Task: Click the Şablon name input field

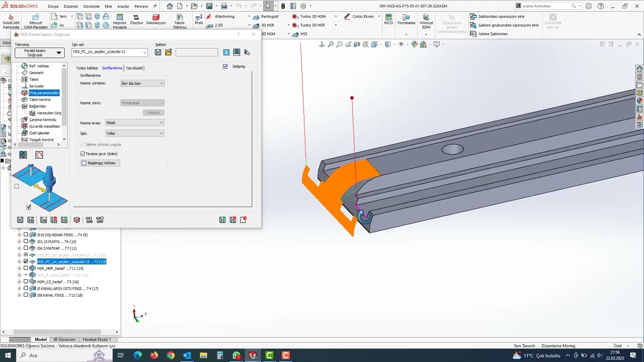Action: pyautogui.click(x=197, y=52)
